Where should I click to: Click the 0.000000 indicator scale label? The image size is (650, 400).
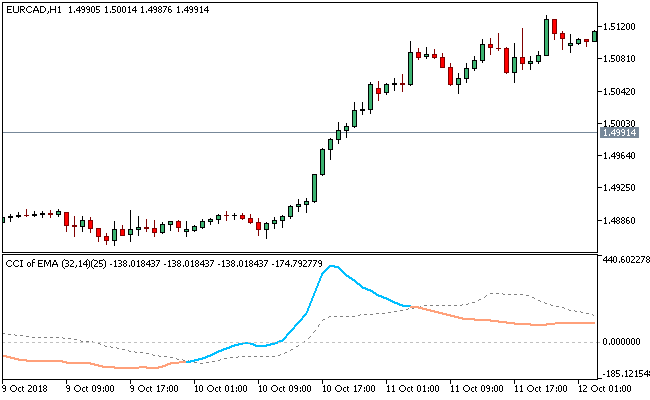click(622, 342)
